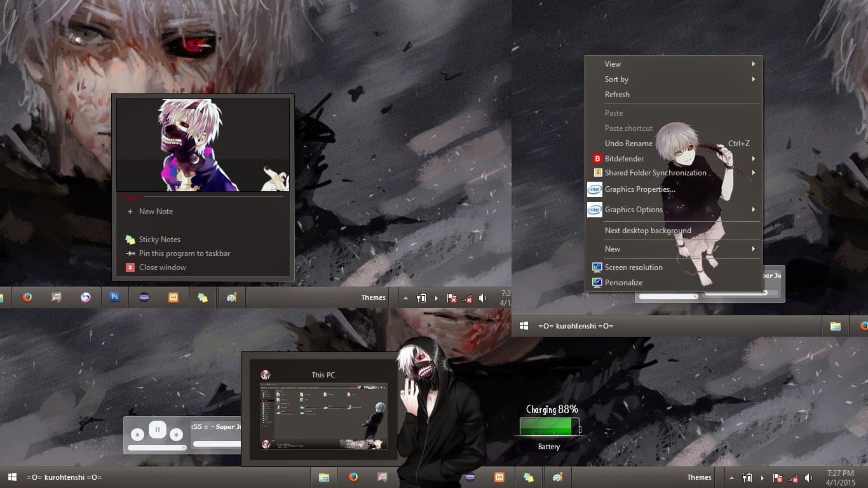Open Firefox from the top taskbar

point(27,297)
